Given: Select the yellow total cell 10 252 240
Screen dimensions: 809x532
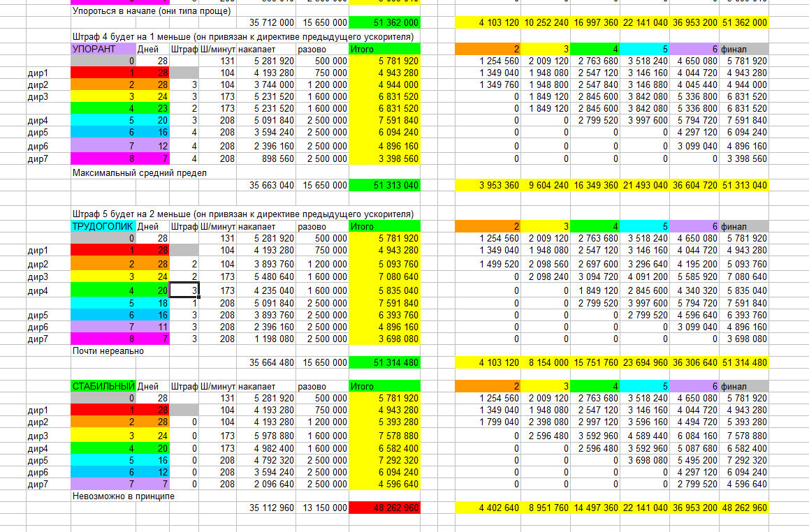Looking at the screenshot, I should click(546, 22).
